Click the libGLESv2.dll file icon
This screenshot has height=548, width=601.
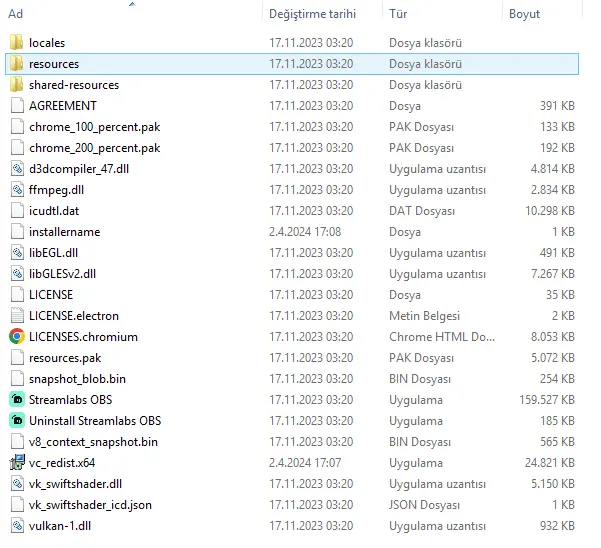click(x=17, y=274)
